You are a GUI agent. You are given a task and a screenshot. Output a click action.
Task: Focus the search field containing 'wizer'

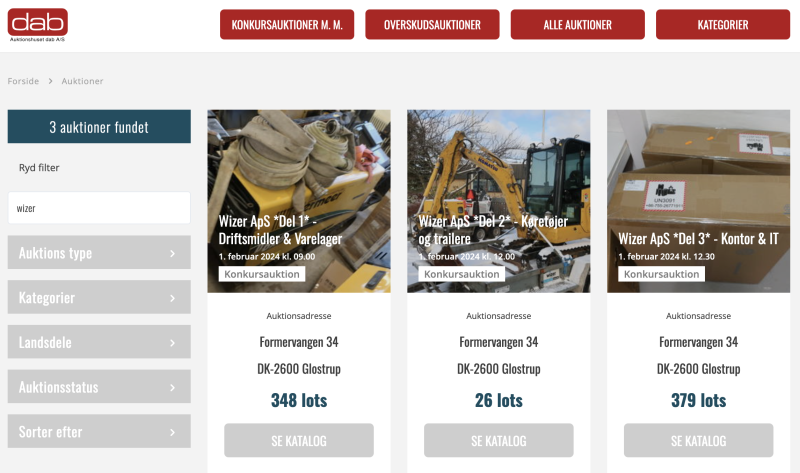pos(99,208)
